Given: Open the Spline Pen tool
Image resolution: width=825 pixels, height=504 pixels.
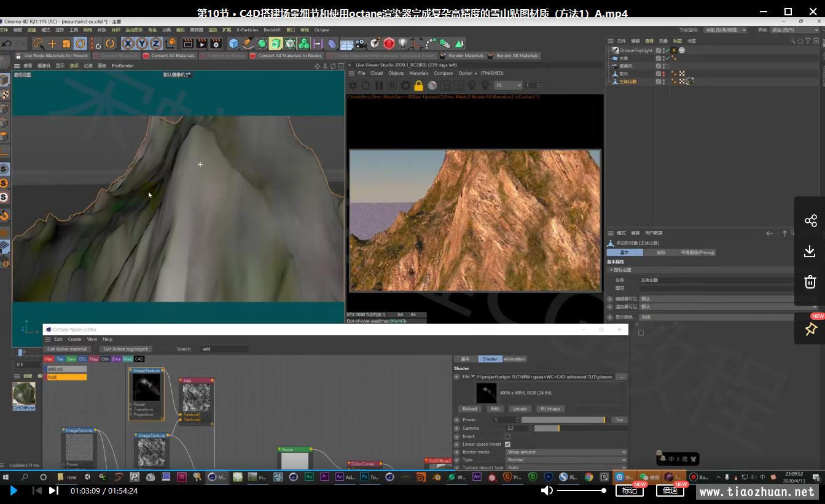Looking at the screenshot, I should pyautogui.click(x=248, y=44).
